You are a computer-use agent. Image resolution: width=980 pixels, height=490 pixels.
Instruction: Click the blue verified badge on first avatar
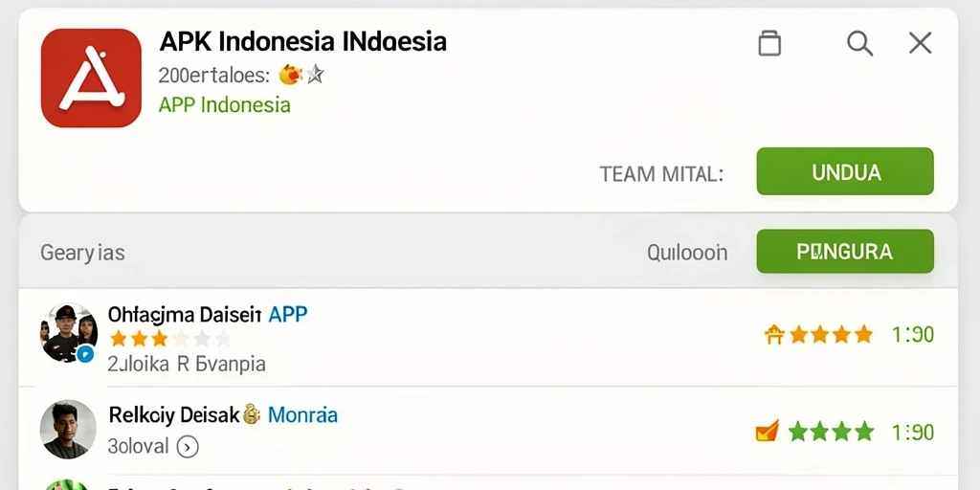point(85,354)
